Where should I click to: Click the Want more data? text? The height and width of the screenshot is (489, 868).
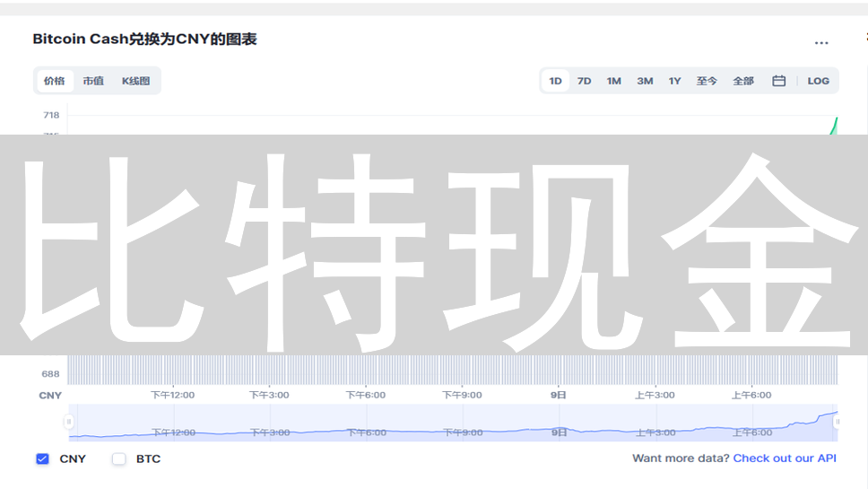click(681, 458)
